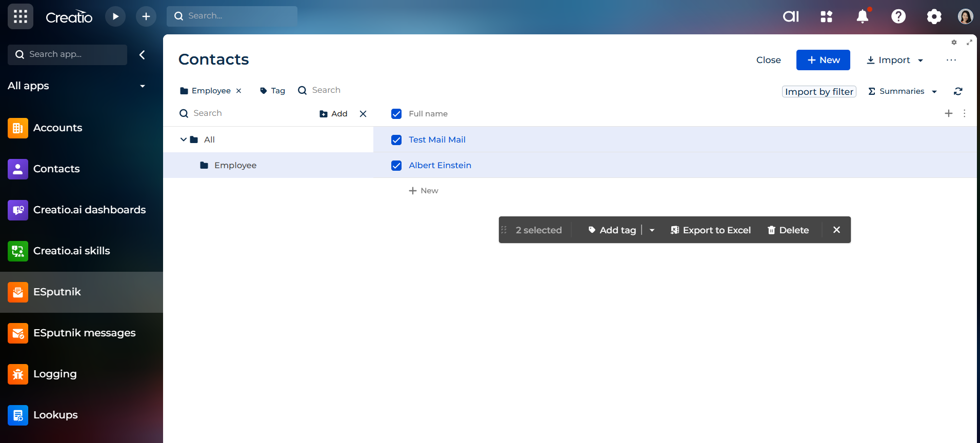Open ESputnik messages section

tap(82, 333)
